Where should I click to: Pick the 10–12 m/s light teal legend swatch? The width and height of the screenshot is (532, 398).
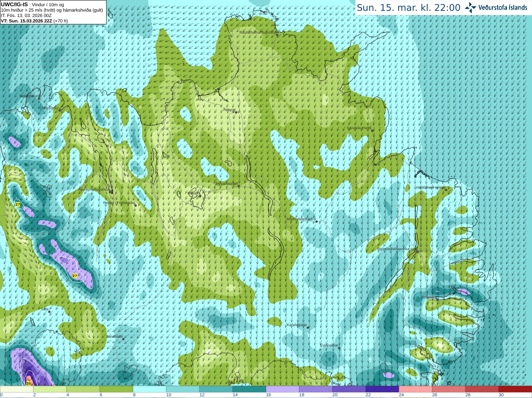(183, 389)
